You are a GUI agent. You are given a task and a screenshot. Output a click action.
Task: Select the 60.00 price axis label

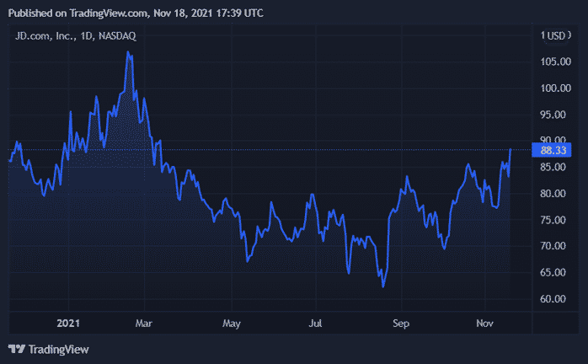553,299
